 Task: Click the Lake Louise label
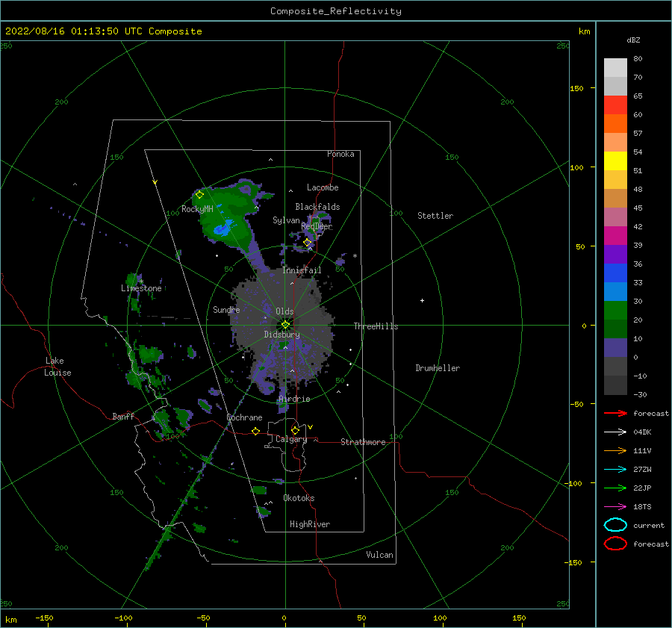coord(57,367)
